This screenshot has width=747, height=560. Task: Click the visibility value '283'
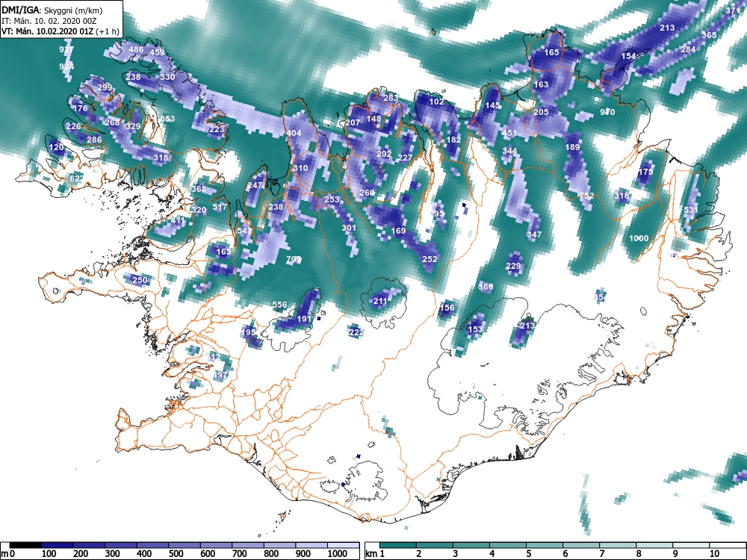(x=391, y=98)
